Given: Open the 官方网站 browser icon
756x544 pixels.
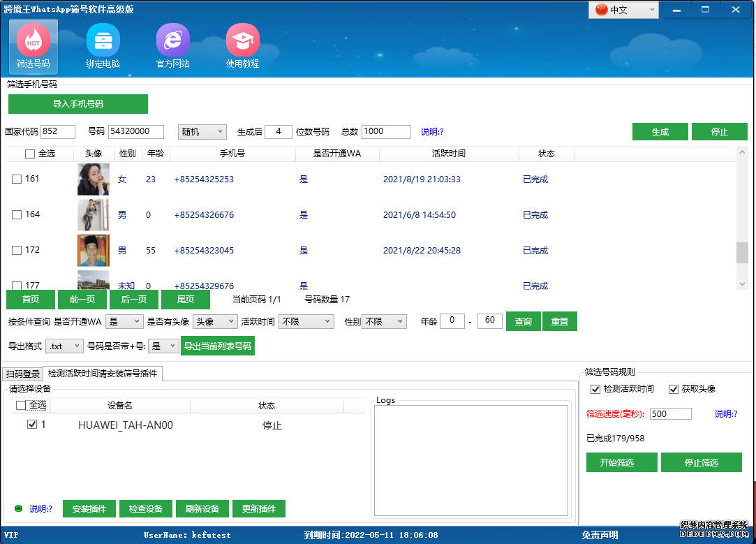Looking at the screenshot, I should coord(172,46).
